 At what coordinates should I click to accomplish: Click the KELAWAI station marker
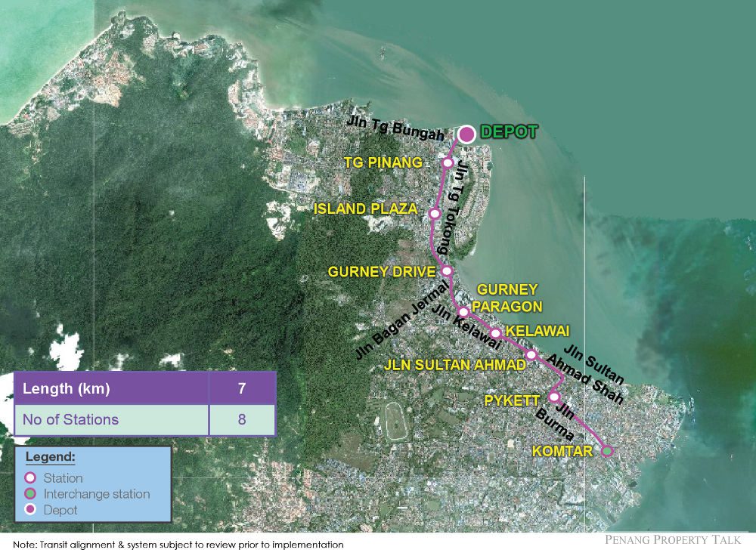point(495,332)
